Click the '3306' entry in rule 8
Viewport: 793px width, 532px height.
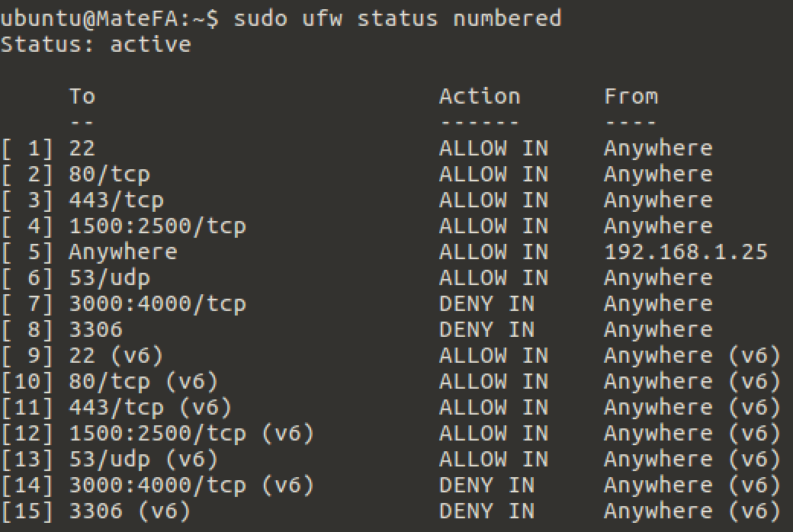(x=95, y=330)
